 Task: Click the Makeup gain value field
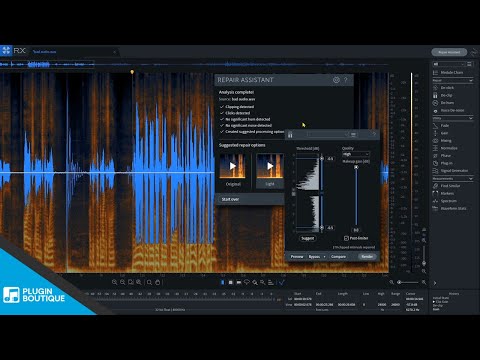tap(356, 230)
